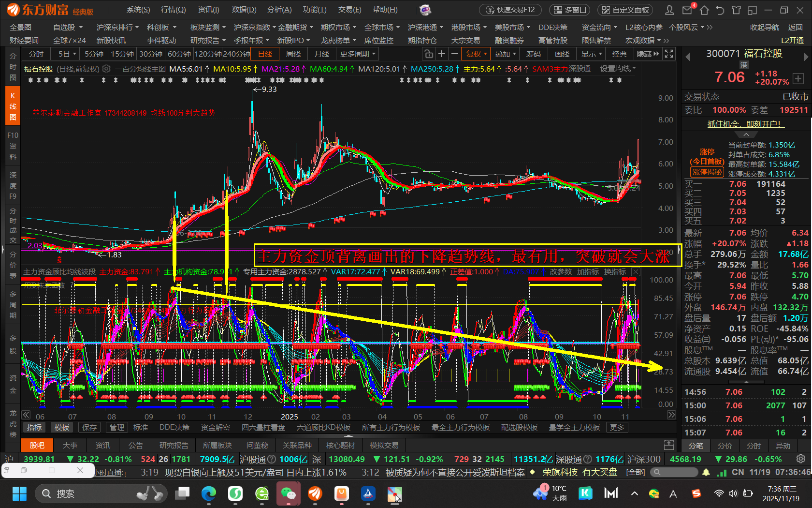Click the status bar search field
Screen dimensions: 812x508
pos(674,472)
